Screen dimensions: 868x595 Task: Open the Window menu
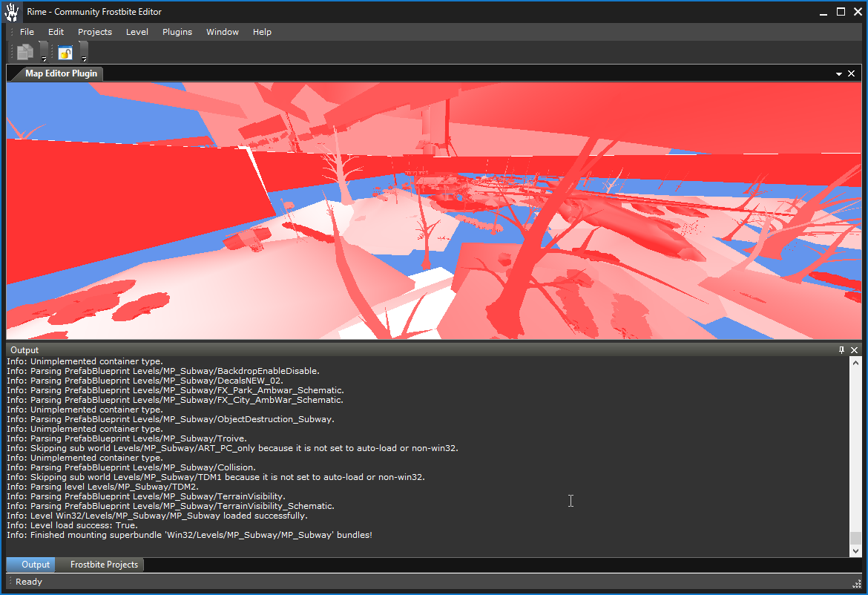point(223,32)
